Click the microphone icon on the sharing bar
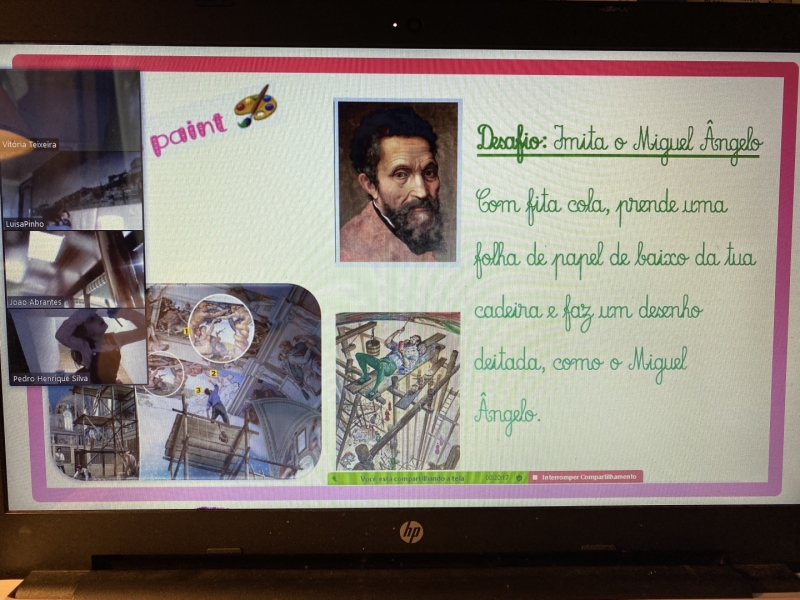800x600 pixels. (335, 479)
